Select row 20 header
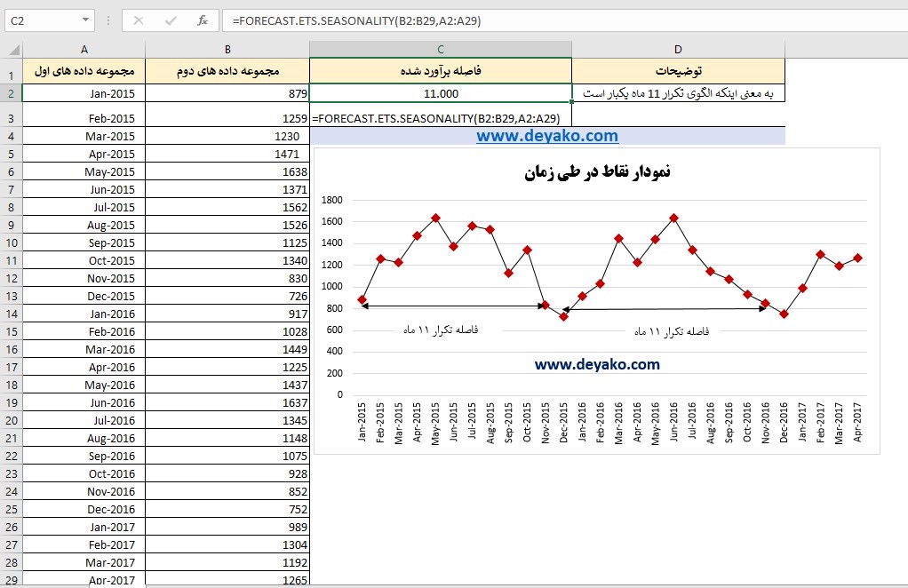 [x=11, y=421]
